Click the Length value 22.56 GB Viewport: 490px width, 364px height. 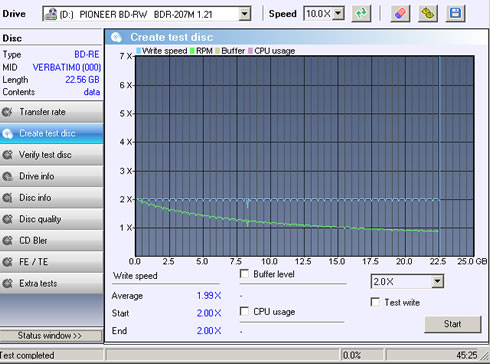[82, 80]
